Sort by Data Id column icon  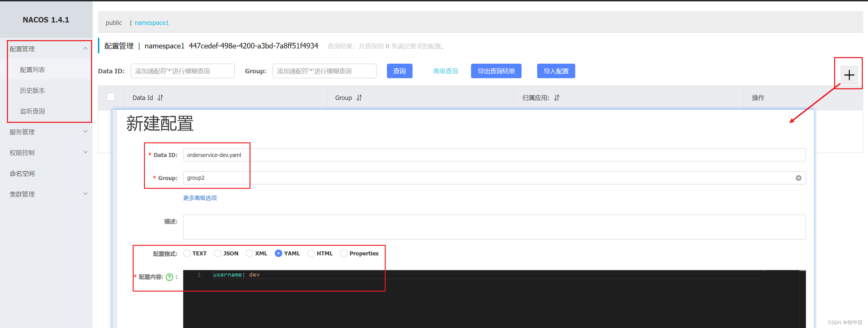click(160, 98)
